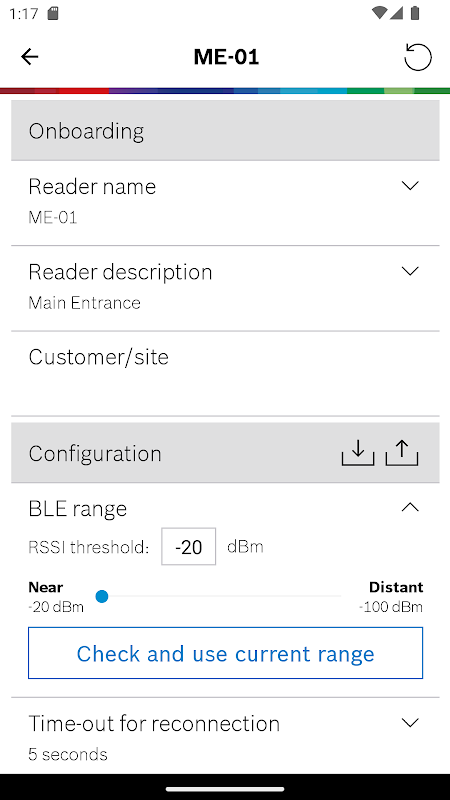The height and width of the screenshot is (800, 450).
Task: Click Check and use current range
Action: 226,653
